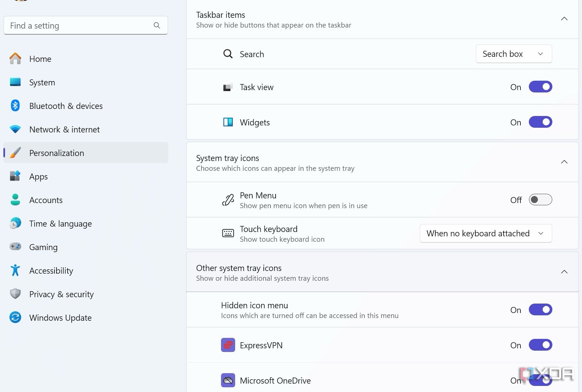Screen dimensions: 582x392
Task: Disable the Hidden icon menu toggle
Action: [x=540, y=310]
